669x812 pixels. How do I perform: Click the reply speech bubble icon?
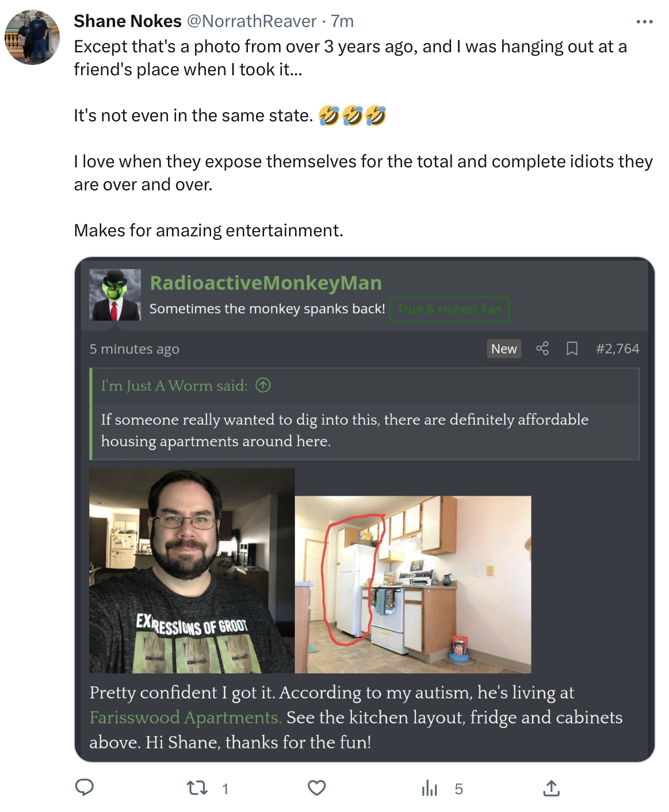click(x=85, y=788)
